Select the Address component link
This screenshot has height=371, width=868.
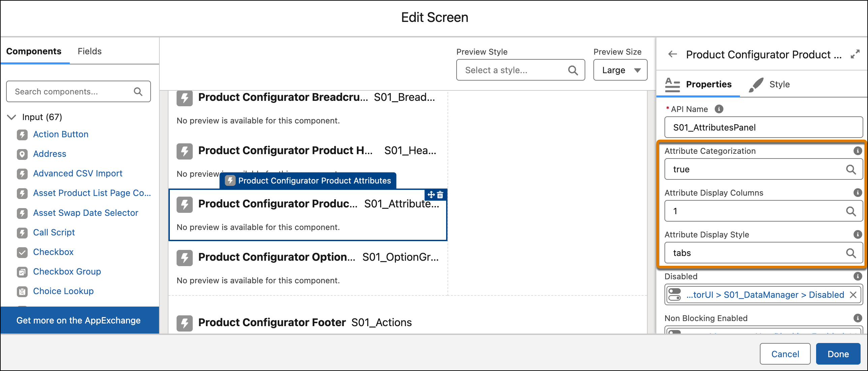pos(50,154)
